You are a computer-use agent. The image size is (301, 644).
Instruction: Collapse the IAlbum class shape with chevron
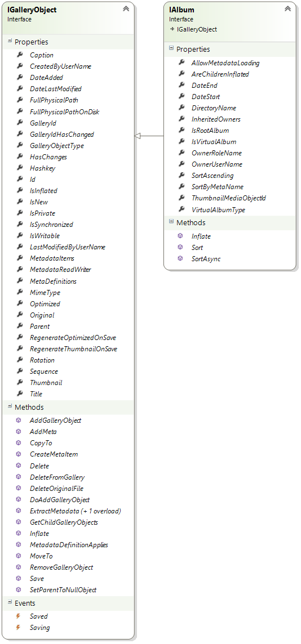click(x=288, y=8)
